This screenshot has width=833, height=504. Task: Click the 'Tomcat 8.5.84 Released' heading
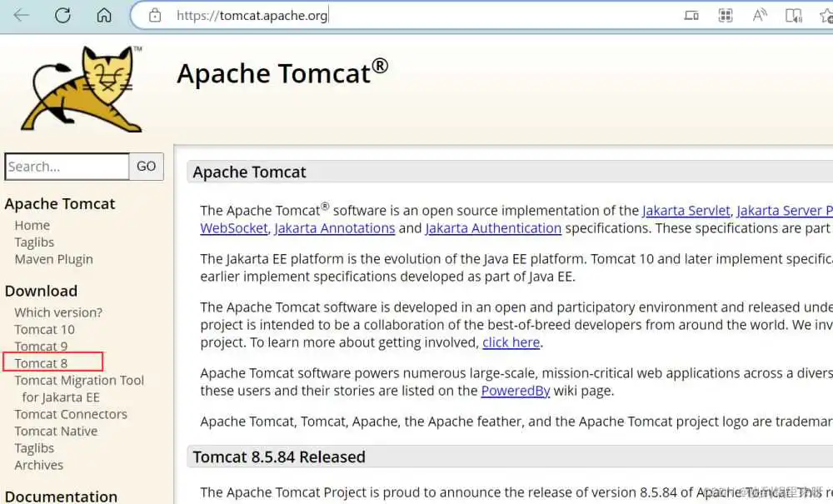(279, 457)
